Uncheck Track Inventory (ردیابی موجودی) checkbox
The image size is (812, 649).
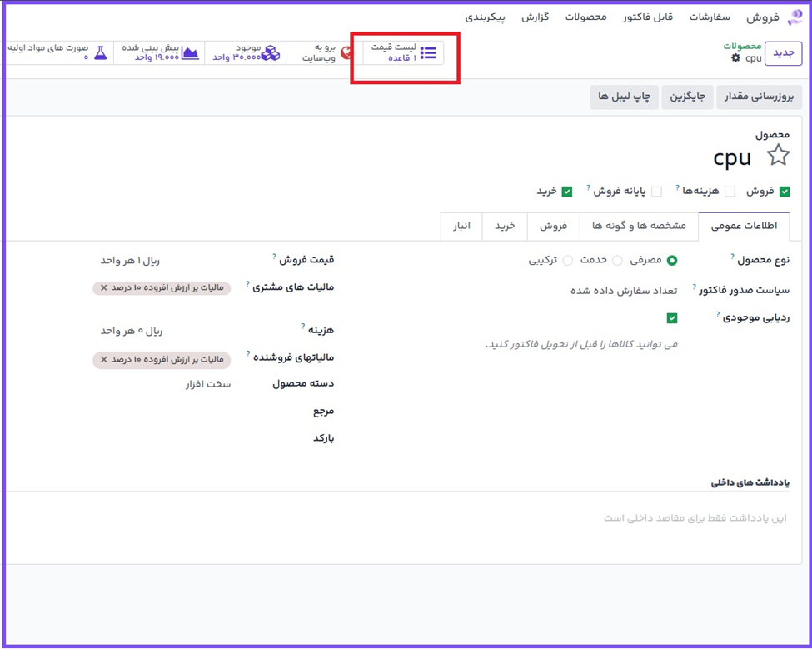(672, 318)
